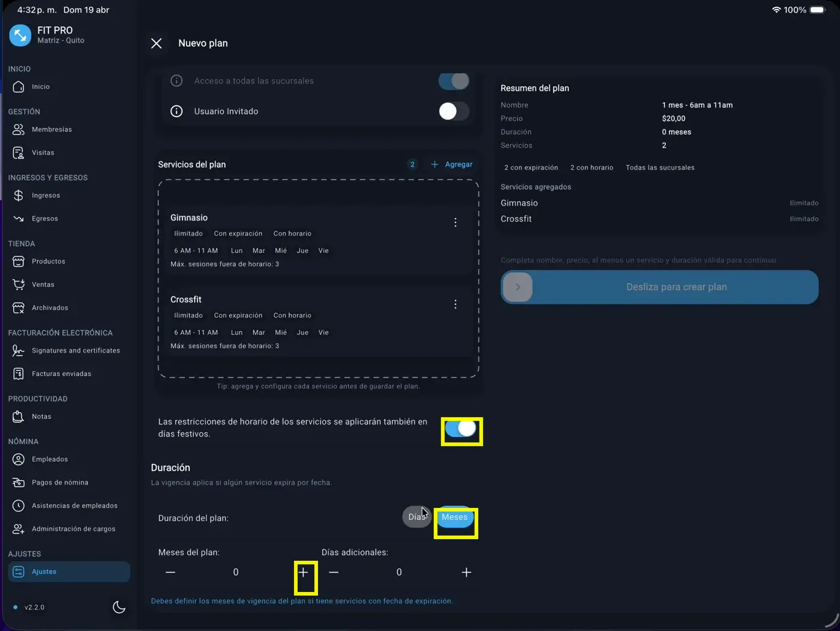Select Días as plan duration unit
Viewport: 840px width, 631px height.
coord(415,517)
